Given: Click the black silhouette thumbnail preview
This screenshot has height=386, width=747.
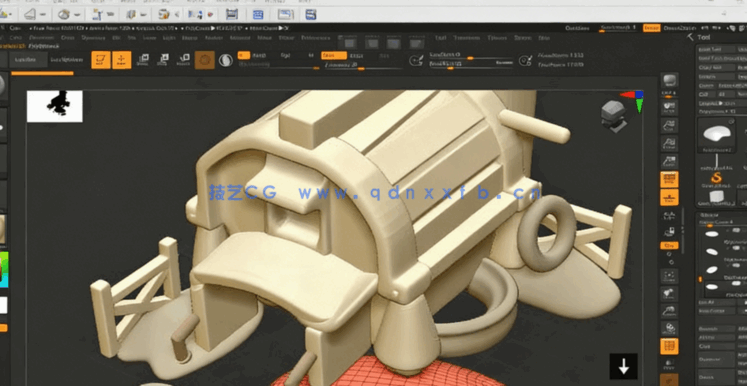Looking at the screenshot, I should click(x=55, y=106).
